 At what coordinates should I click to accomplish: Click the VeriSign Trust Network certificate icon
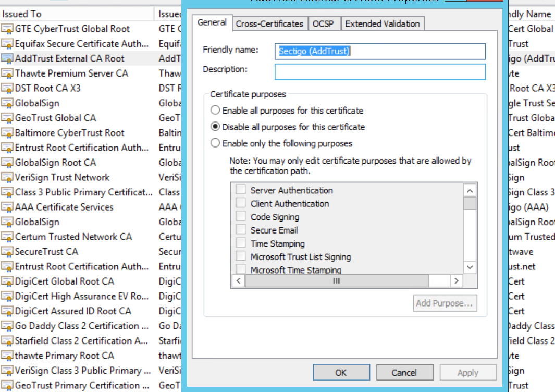click(x=7, y=177)
